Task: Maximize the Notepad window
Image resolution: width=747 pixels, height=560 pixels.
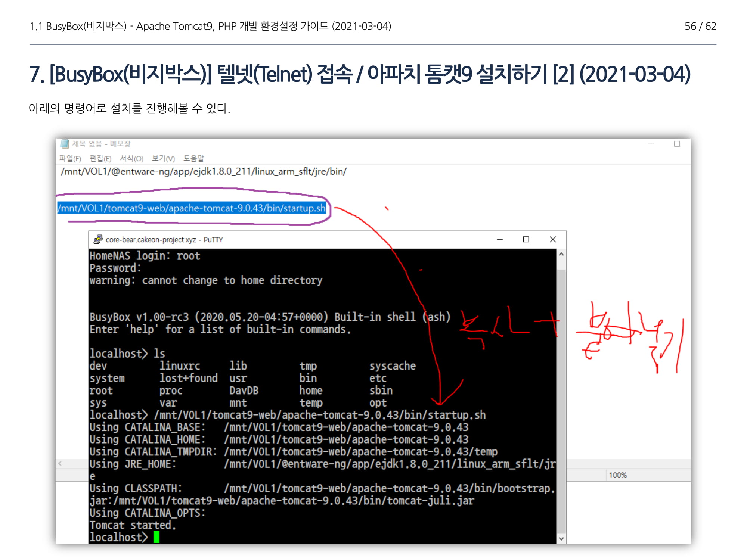Action: tap(677, 144)
